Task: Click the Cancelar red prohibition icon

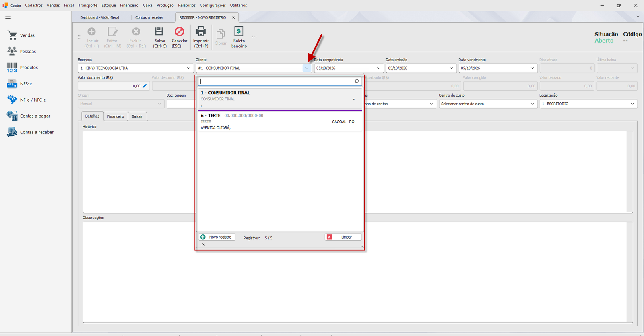Action: [179, 31]
